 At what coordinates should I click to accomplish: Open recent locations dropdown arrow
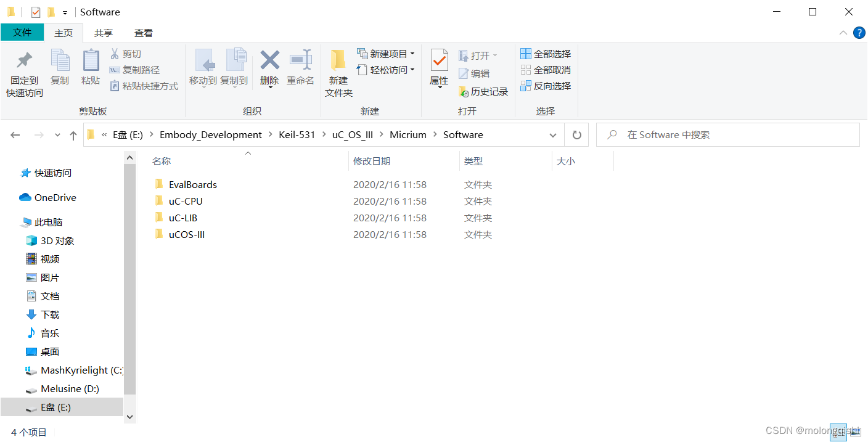pyautogui.click(x=57, y=135)
